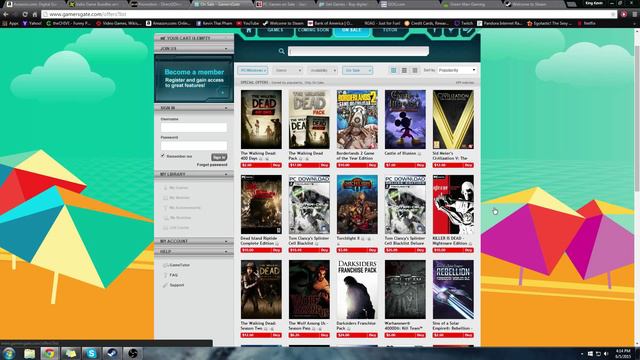Click the blog icon in site header
The image size is (640, 360).
coord(467,31)
